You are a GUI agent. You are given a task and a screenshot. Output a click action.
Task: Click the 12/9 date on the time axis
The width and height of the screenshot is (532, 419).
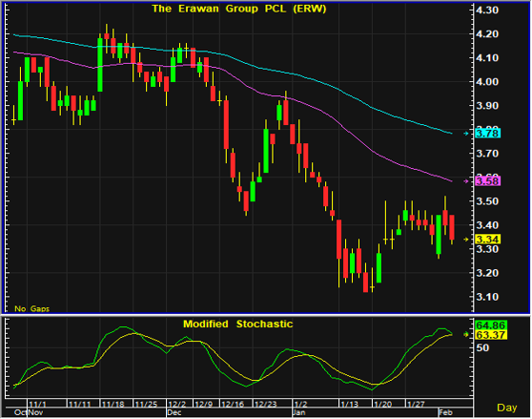(x=204, y=404)
